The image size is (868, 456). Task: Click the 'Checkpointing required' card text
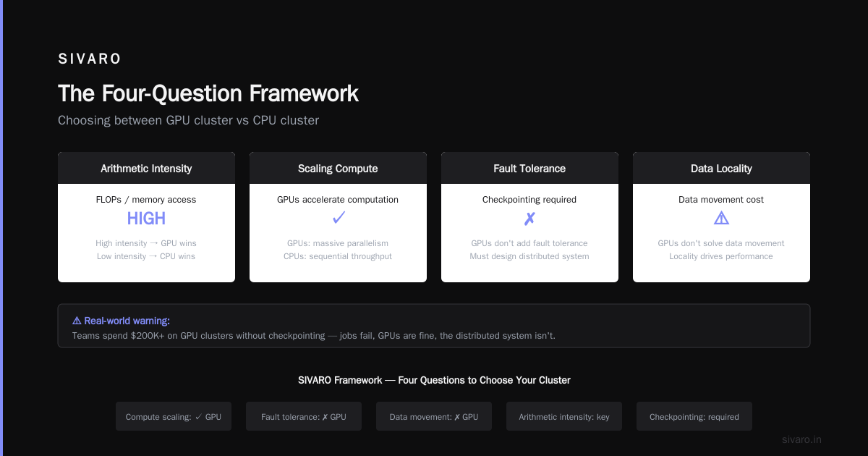[x=529, y=199]
